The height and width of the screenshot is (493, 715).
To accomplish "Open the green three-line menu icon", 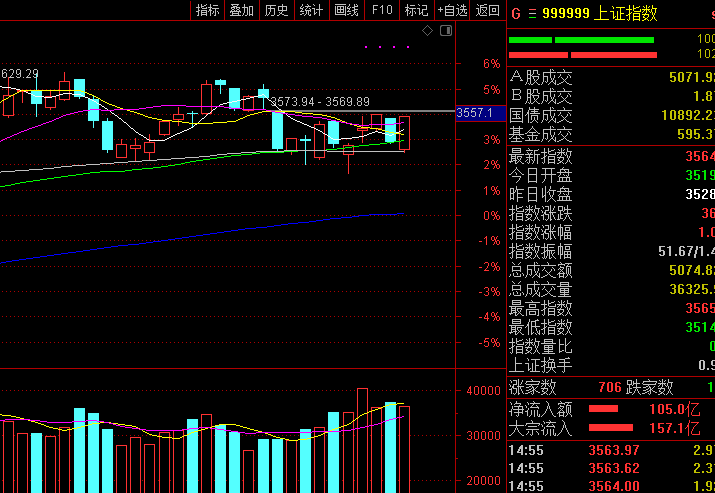I will [x=532, y=14].
